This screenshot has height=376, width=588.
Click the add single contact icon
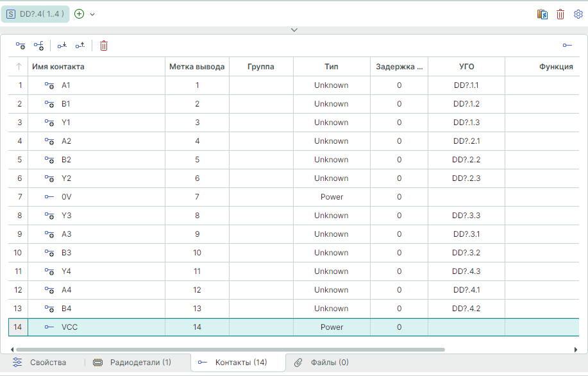click(x=21, y=46)
